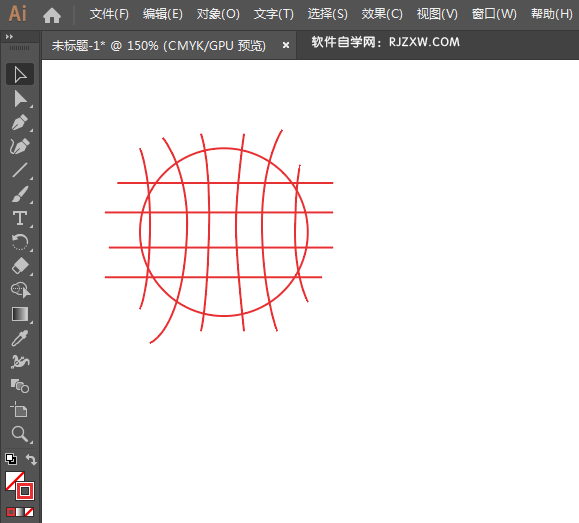Select the Gradient tool

click(x=20, y=314)
